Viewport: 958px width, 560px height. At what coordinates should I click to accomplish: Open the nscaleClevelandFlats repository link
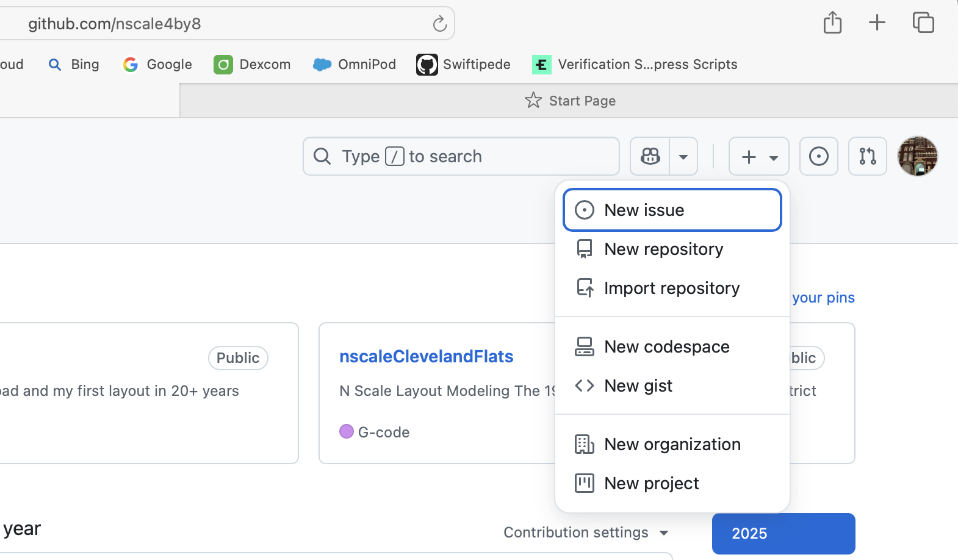pyautogui.click(x=426, y=356)
